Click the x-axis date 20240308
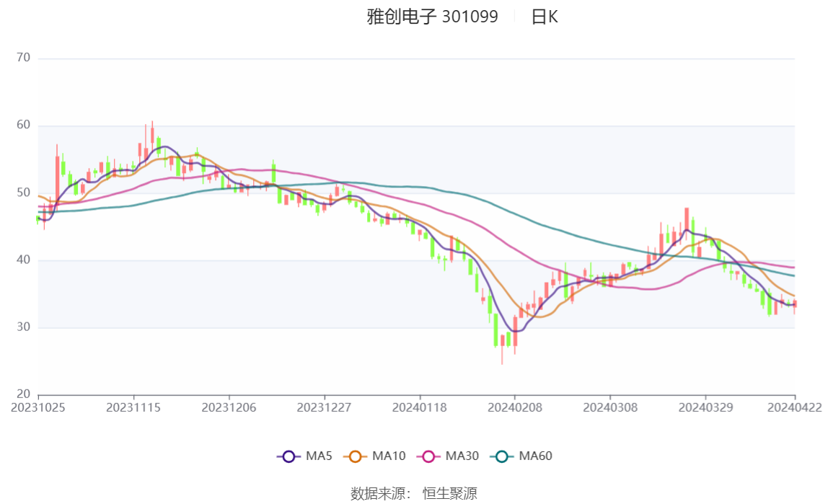 point(610,408)
